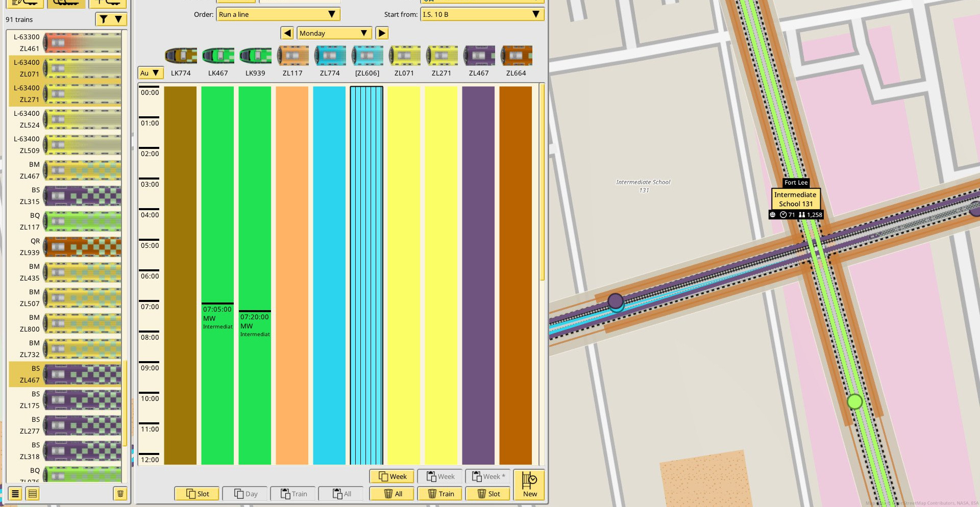Click the Copy Slot button

coord(197,494)
